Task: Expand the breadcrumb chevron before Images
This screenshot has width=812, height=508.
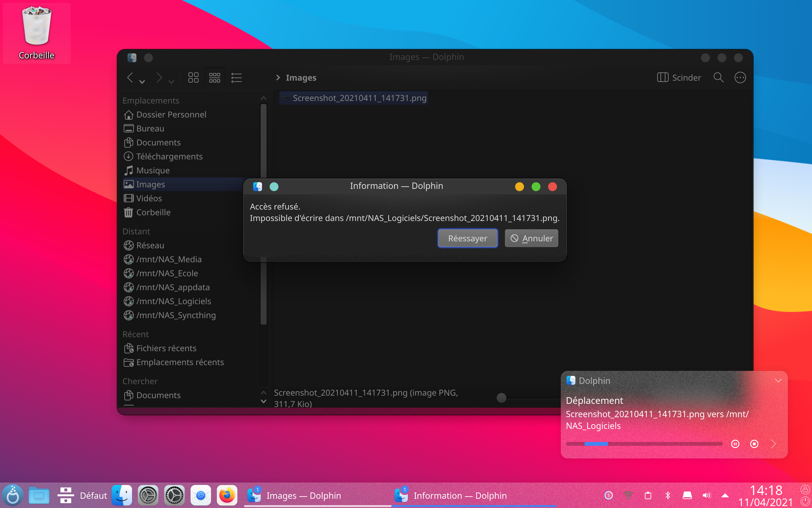Action: tap(278, 77)
